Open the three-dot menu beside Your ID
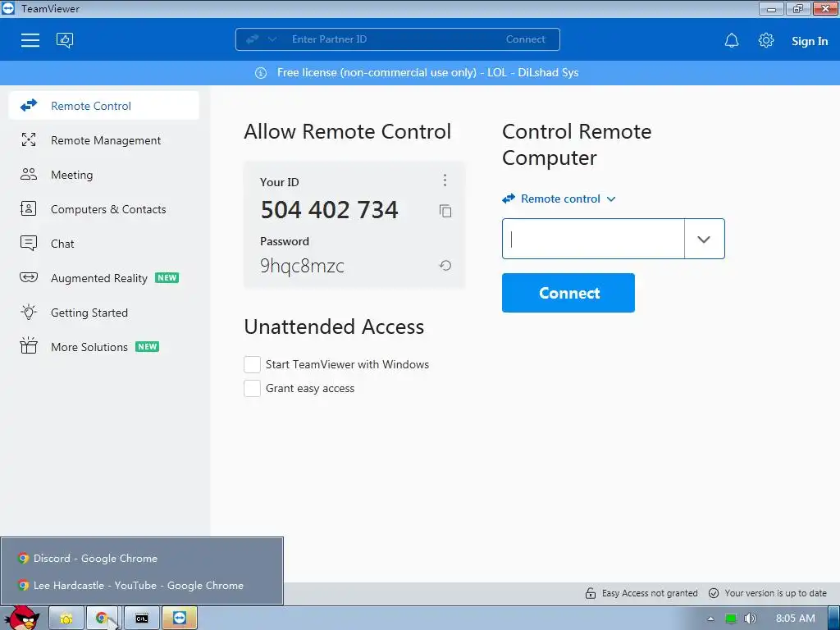The height and width of the screenshot is (630, 840). pos(445,180)
